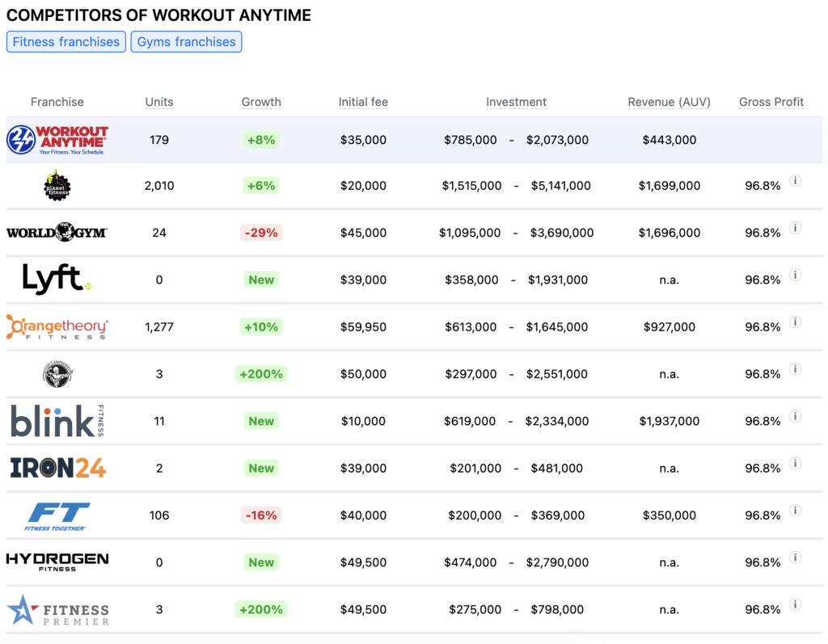Click the Gross Profit column header
The image size is (828, 644).
tap(771, 102)
